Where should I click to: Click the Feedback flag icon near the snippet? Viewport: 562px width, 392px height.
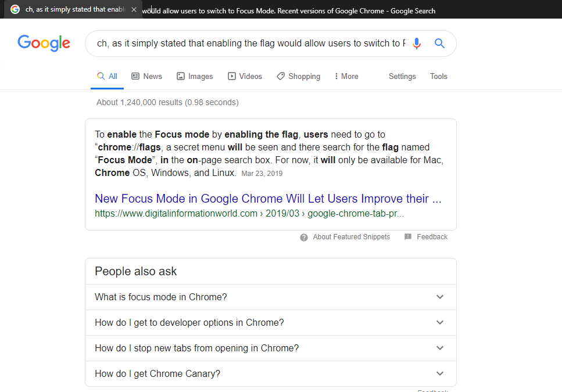tap(409, 236)
